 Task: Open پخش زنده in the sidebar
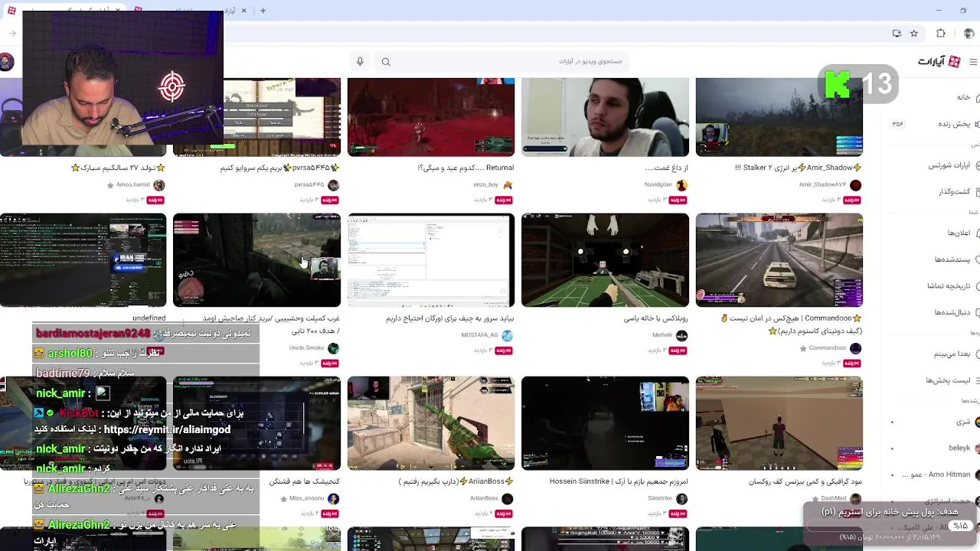(954, 124)
